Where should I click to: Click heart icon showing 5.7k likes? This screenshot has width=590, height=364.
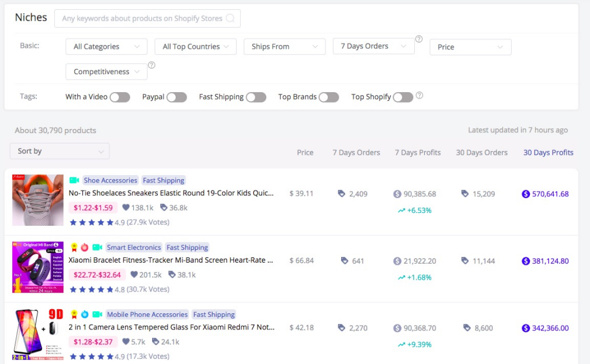(x=126, y=342)
